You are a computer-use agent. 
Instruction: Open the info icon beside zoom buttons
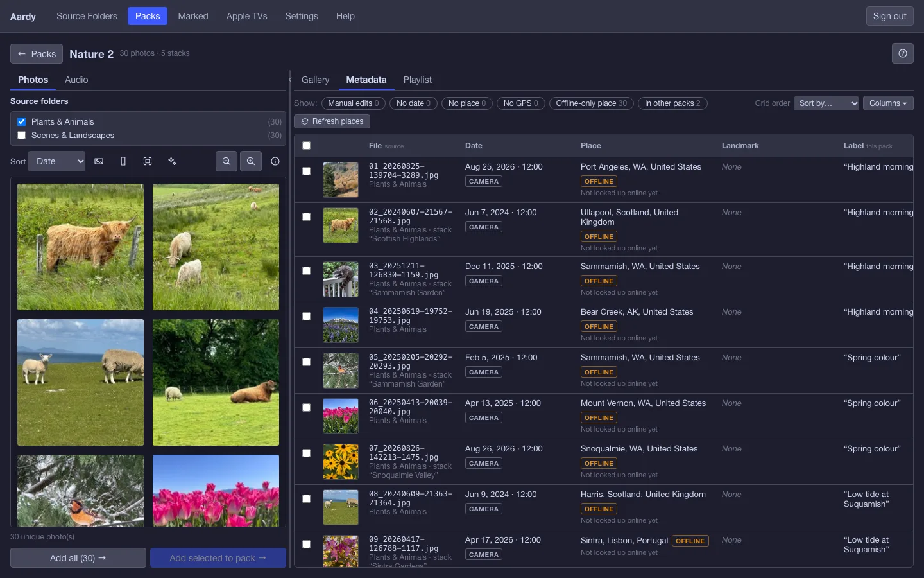point(275,161)
